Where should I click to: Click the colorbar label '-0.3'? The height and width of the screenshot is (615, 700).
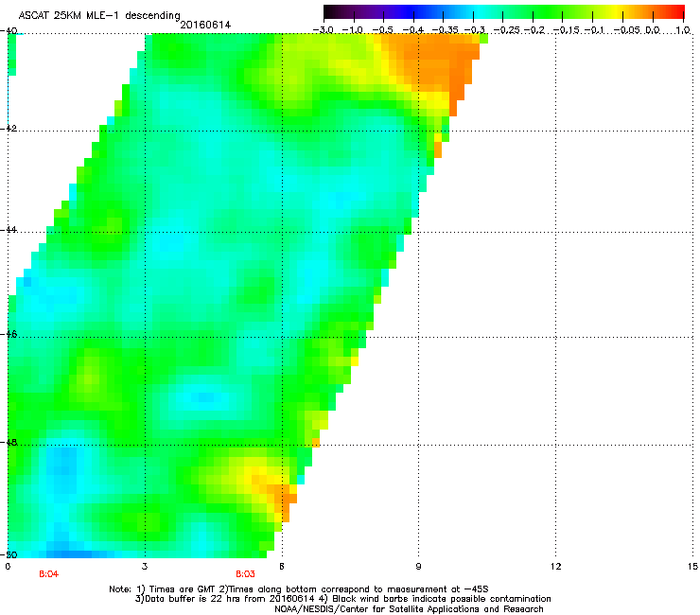pos(474,30)
